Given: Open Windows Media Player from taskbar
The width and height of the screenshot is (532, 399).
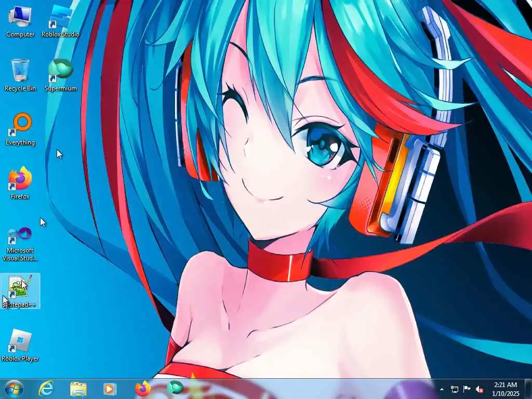Looking at the screenshot, I should pos(110,389).
